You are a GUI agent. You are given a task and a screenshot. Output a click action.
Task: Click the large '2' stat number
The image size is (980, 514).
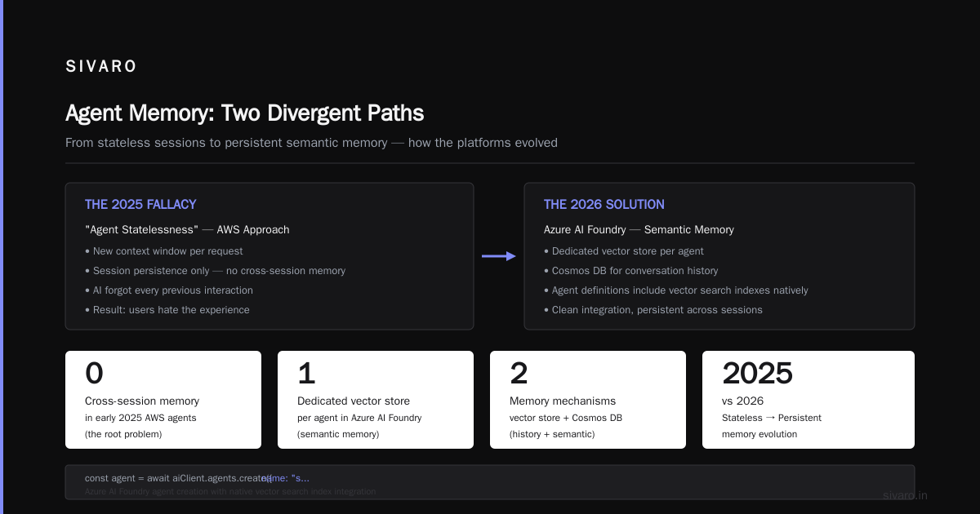point(519,373)
